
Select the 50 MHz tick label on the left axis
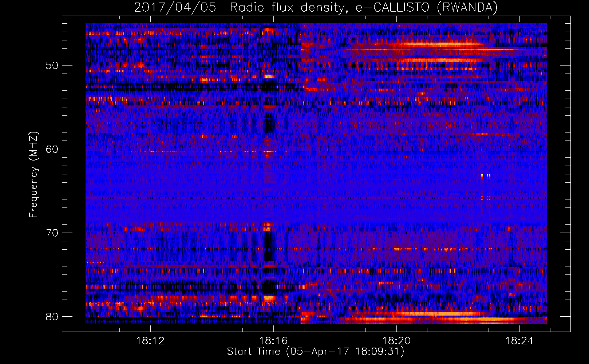(x=52, y=66)
